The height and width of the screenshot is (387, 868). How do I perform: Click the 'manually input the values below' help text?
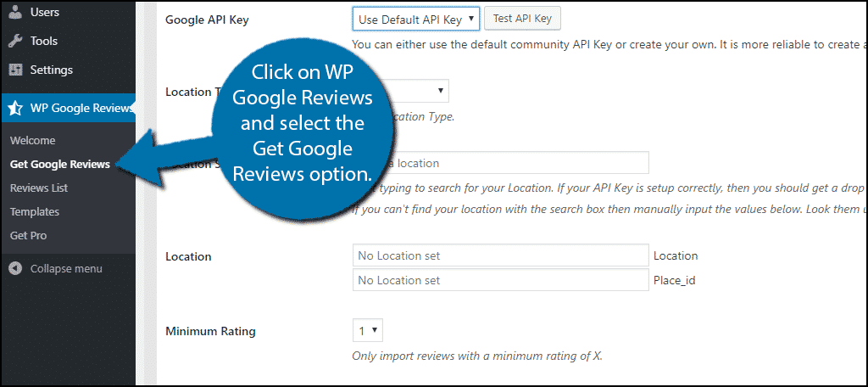point(609,210)
